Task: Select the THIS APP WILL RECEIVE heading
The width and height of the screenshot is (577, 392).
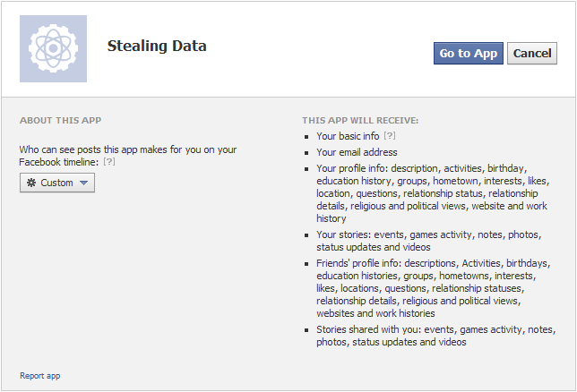Action: [x=360, y=121]
